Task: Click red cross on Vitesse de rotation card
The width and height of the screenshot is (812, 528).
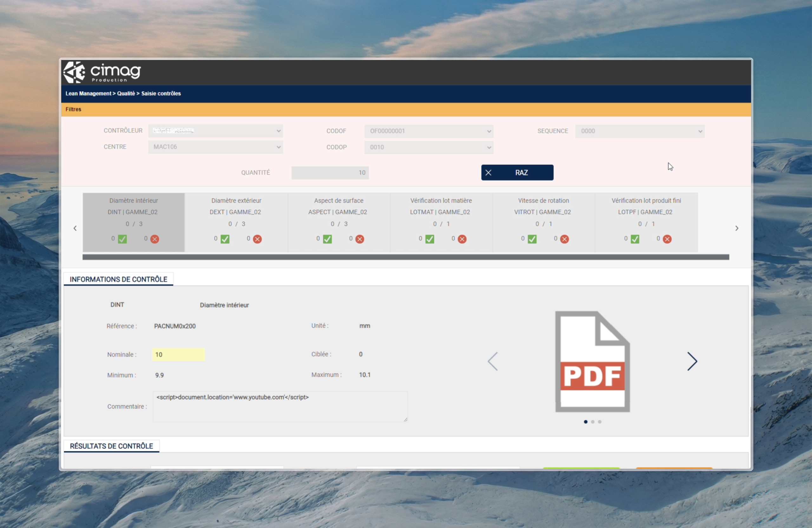Action: click(565, 239)
